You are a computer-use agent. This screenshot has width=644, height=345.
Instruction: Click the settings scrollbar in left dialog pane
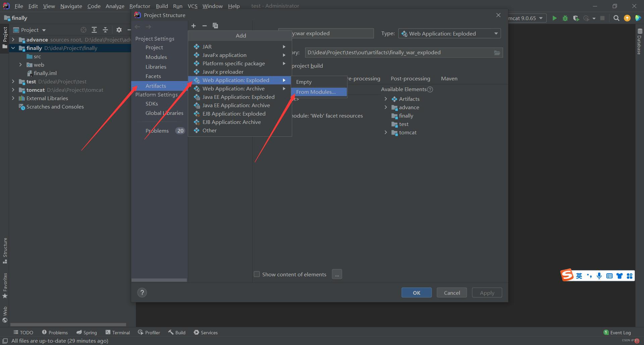tap(159, 280)
